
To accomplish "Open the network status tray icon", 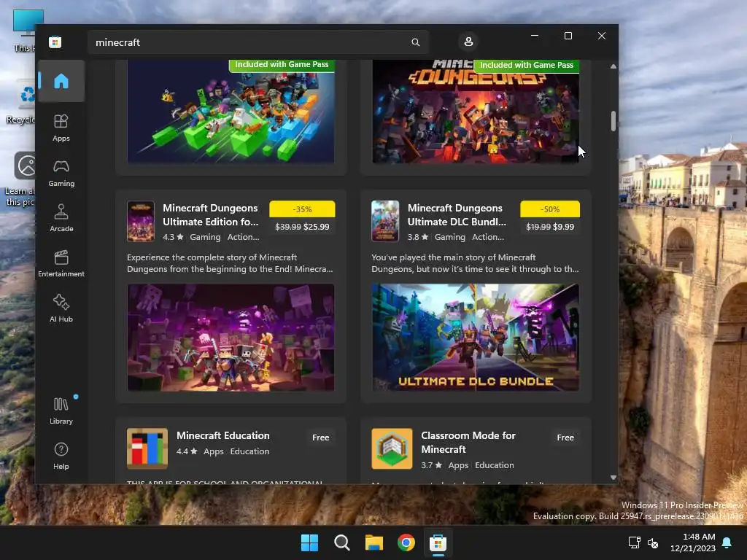I will click(634, 542).
